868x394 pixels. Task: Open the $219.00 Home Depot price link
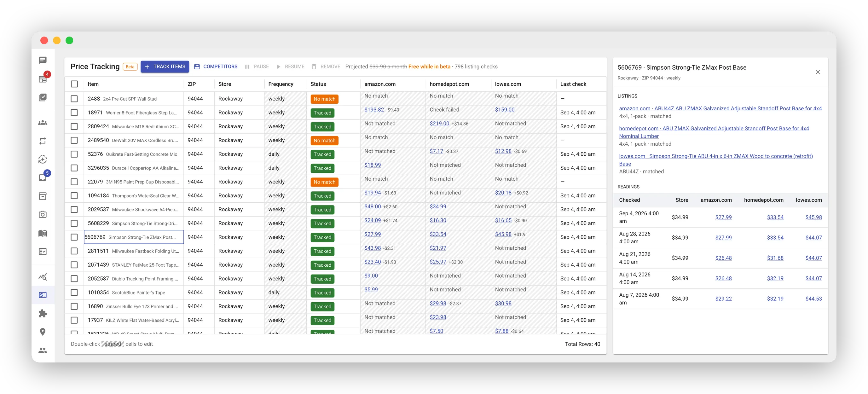pos(439,123)
